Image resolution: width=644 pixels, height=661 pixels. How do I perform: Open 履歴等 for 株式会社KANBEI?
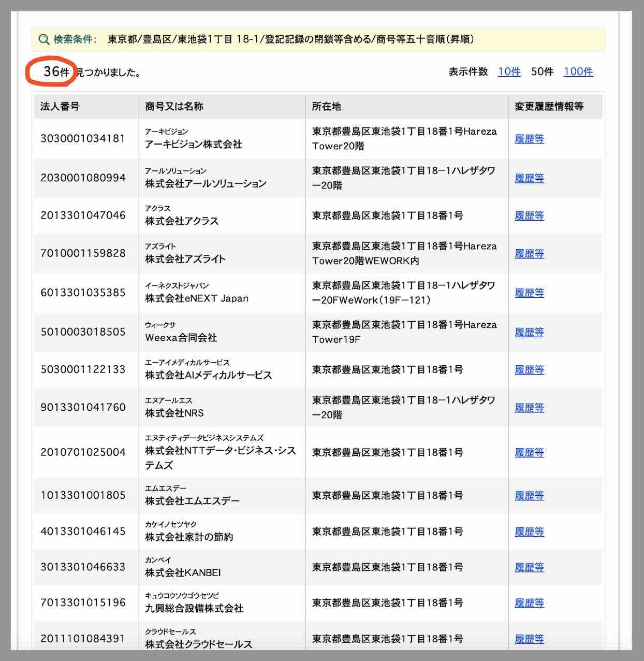coord(529,568)
